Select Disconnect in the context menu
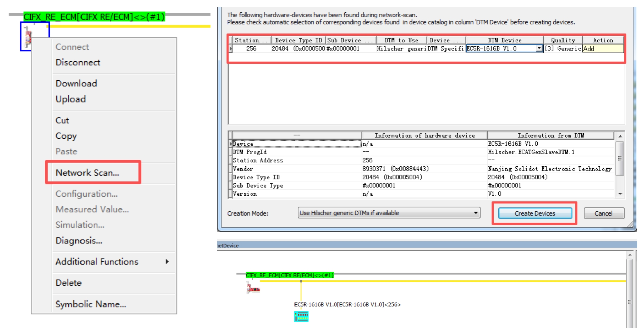The image size is (644, 335). 78,62
